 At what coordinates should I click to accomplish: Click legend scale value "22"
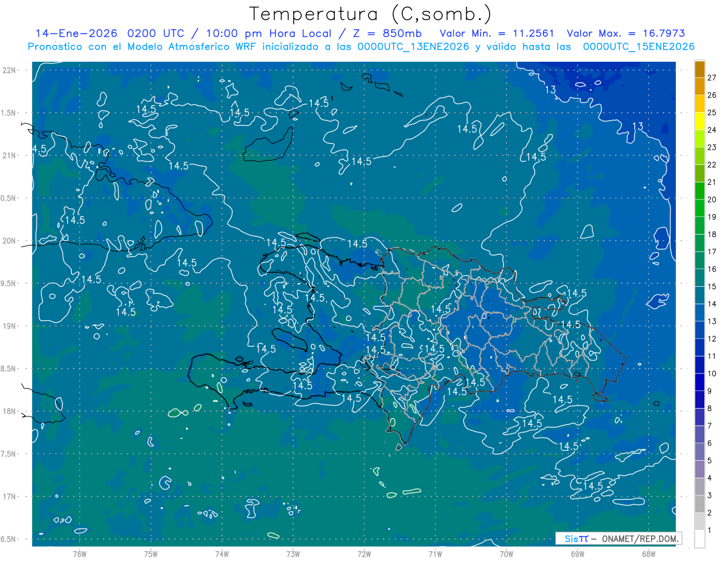click(712, 165)
